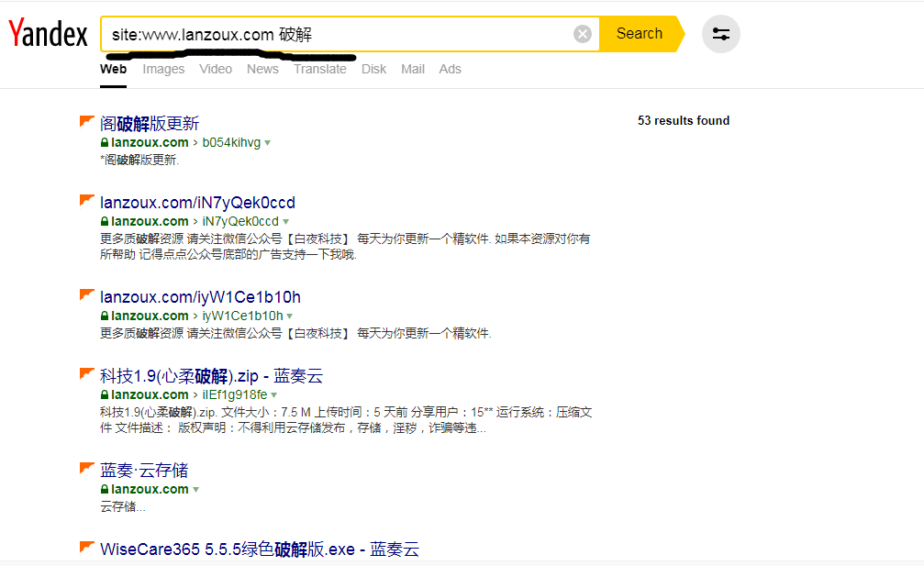This screenshot has width=924, height=566.
Task: Click lock icon under 蓝奏·云存储 title
Action: tap(105, 489)
